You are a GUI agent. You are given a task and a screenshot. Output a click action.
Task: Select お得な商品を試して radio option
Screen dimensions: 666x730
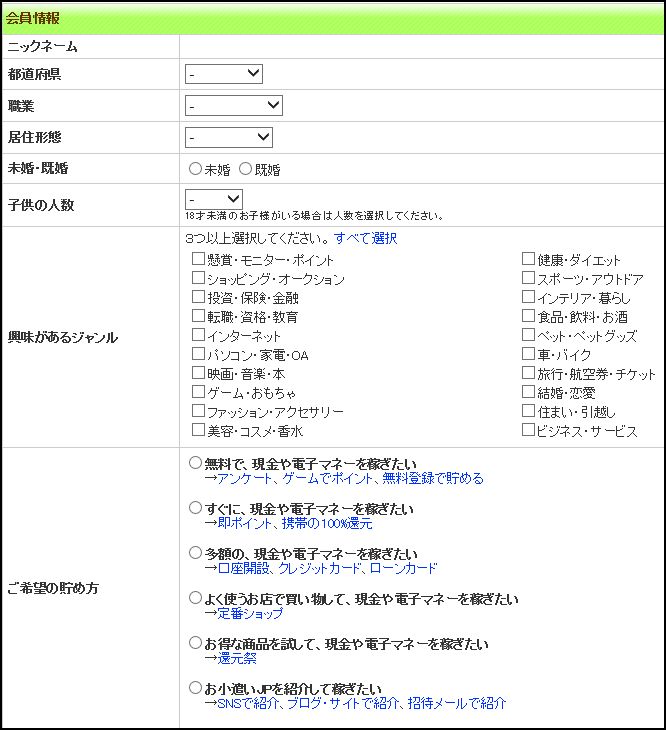(195, 643)
